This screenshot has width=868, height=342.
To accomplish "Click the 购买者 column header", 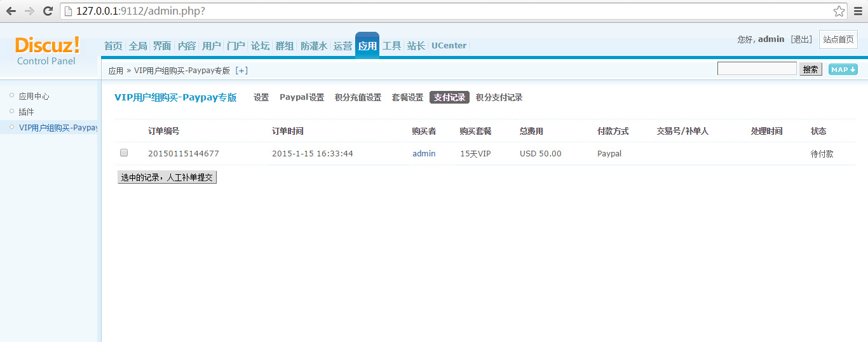I will (424, 131).
